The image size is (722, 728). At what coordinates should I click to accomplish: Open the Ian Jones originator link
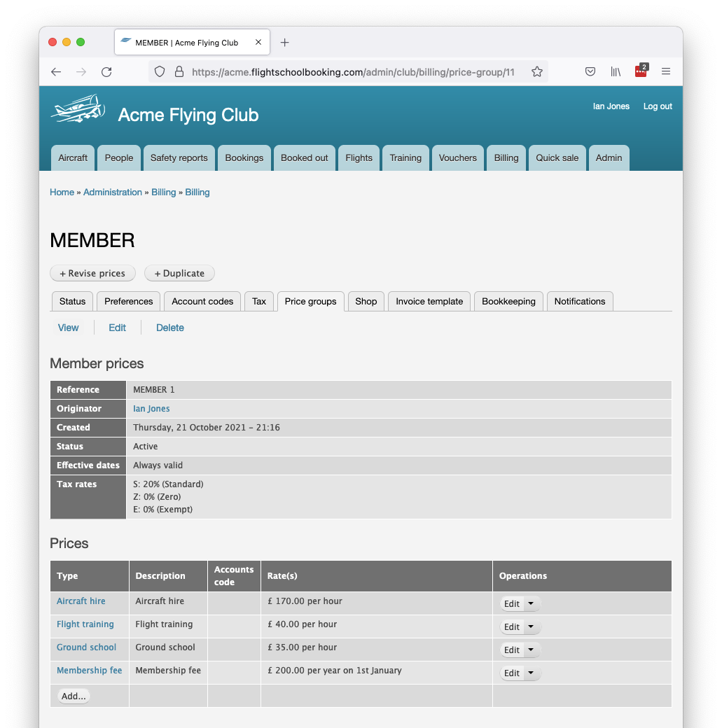click(x=151, y=408)
